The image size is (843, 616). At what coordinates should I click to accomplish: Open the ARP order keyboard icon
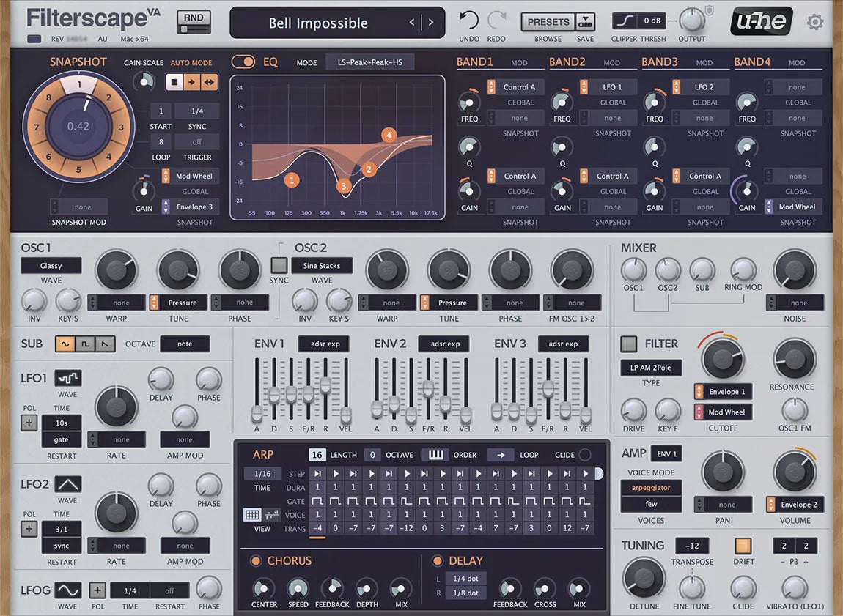coord(437,455)
